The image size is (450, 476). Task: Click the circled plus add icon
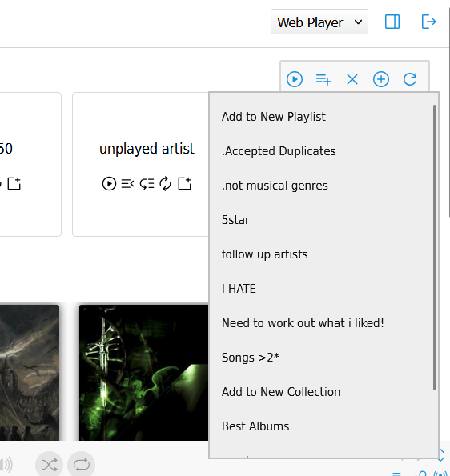coord(380,79)
